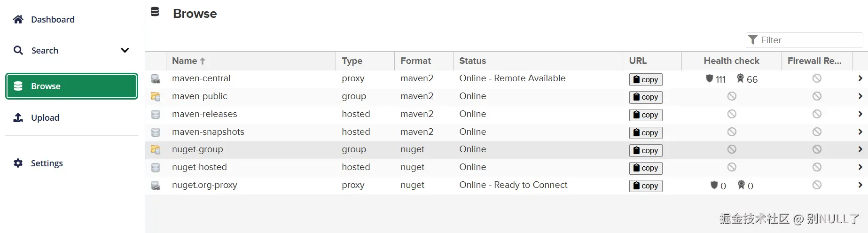Image resolution: width=868 pixels, height=233 pixels.
Task: Go to the Upload section
Action: 45,117
